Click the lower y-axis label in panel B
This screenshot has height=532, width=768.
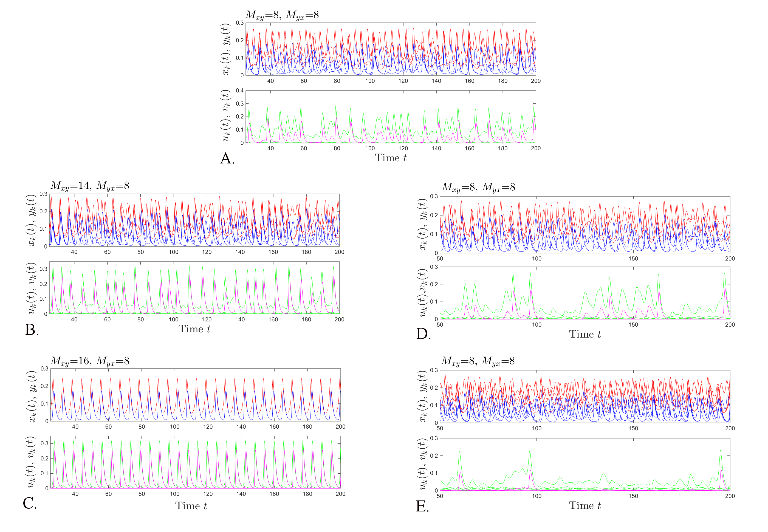31,288
